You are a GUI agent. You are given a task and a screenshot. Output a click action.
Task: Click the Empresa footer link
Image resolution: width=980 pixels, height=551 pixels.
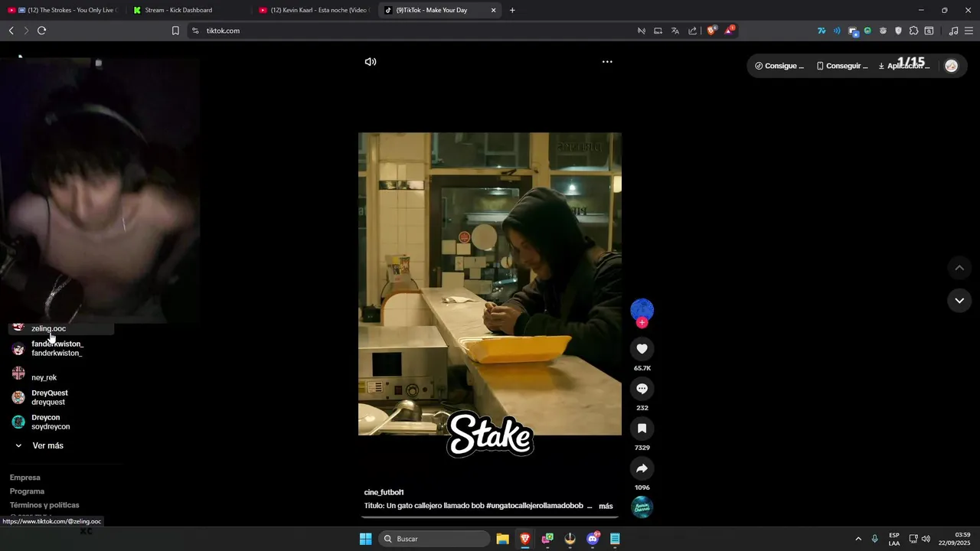[x=24, y=478]
